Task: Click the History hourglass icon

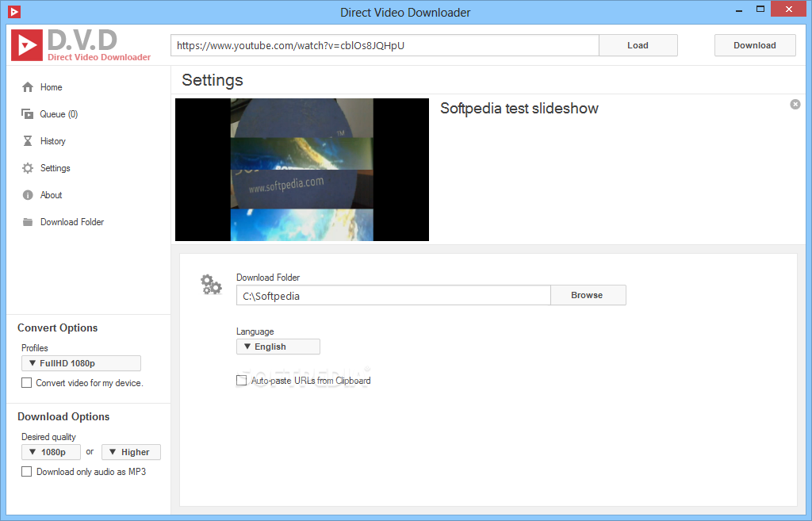Action: pos(28,141)
